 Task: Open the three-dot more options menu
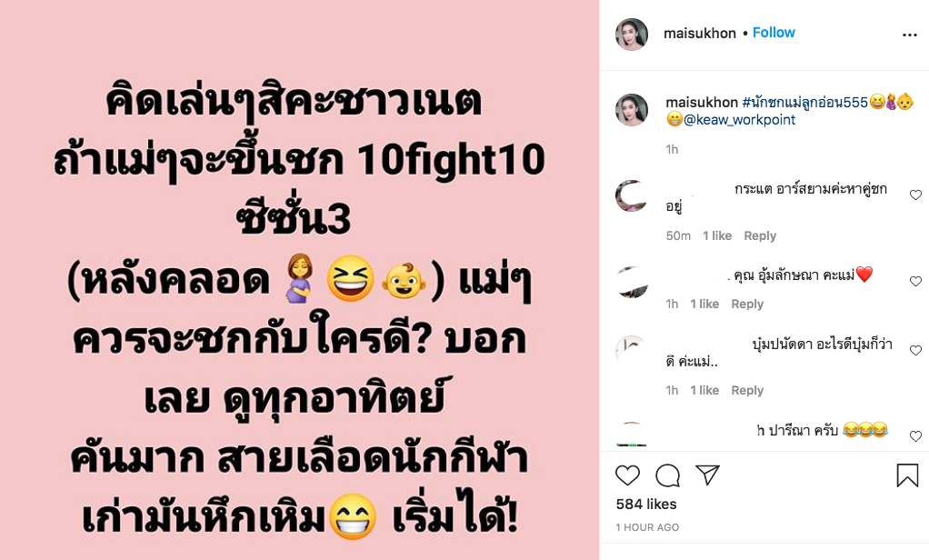pyautogui.click(x=909, y=35)
